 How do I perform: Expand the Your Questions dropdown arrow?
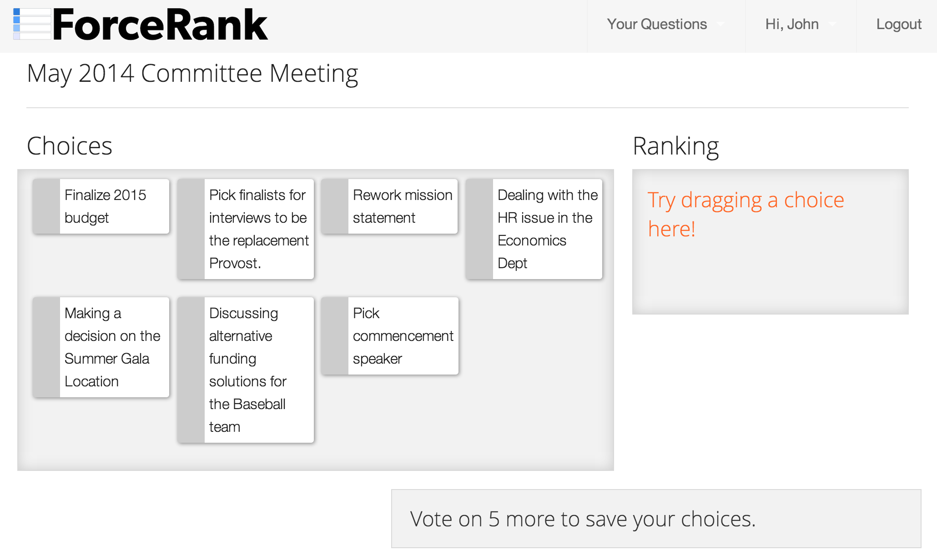(x=720, y=24)
